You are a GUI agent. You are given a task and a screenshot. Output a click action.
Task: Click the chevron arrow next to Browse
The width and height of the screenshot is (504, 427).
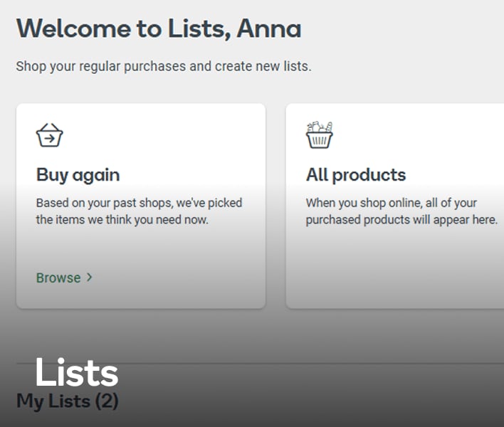tap(89, 278)
